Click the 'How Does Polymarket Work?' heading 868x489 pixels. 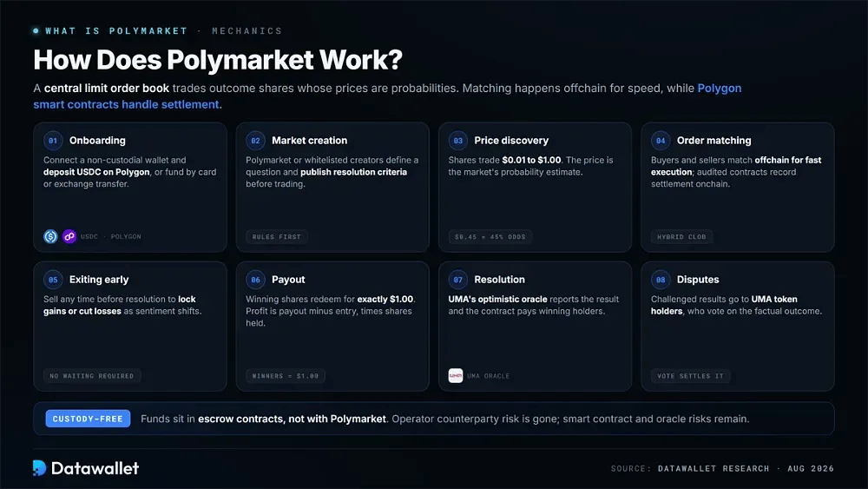pos(218,60)
